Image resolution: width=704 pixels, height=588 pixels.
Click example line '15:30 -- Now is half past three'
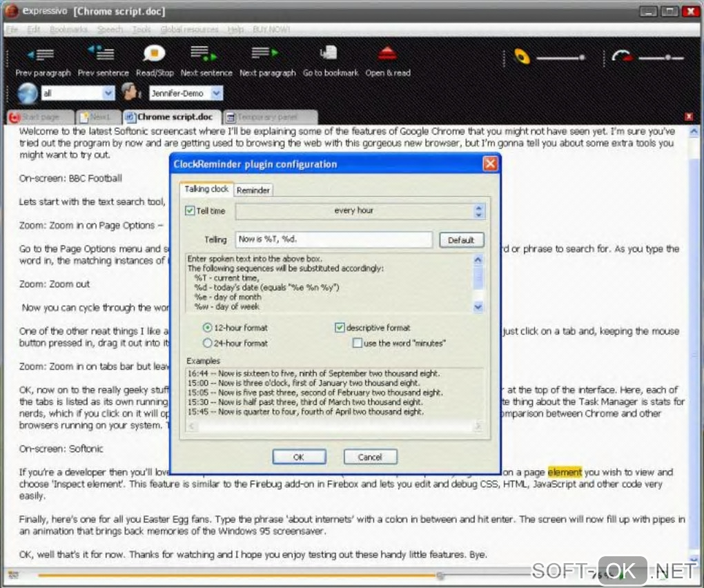point(305,402)
